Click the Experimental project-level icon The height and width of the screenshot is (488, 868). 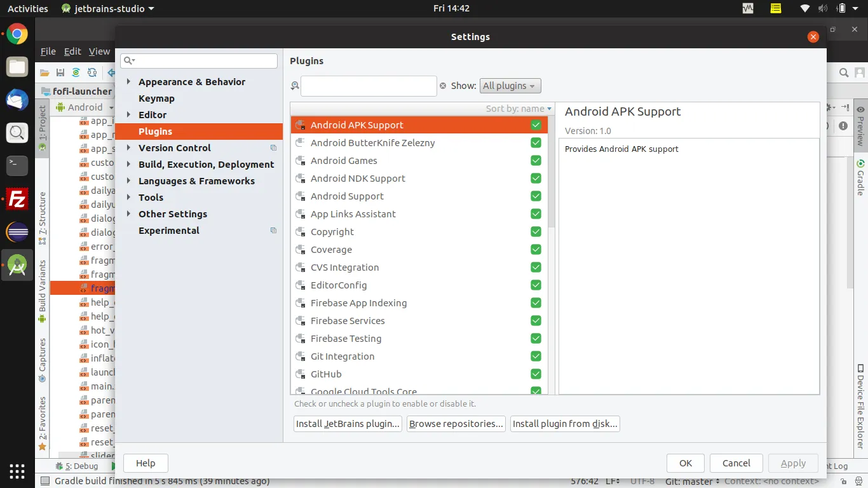click(x=273, y=231)
